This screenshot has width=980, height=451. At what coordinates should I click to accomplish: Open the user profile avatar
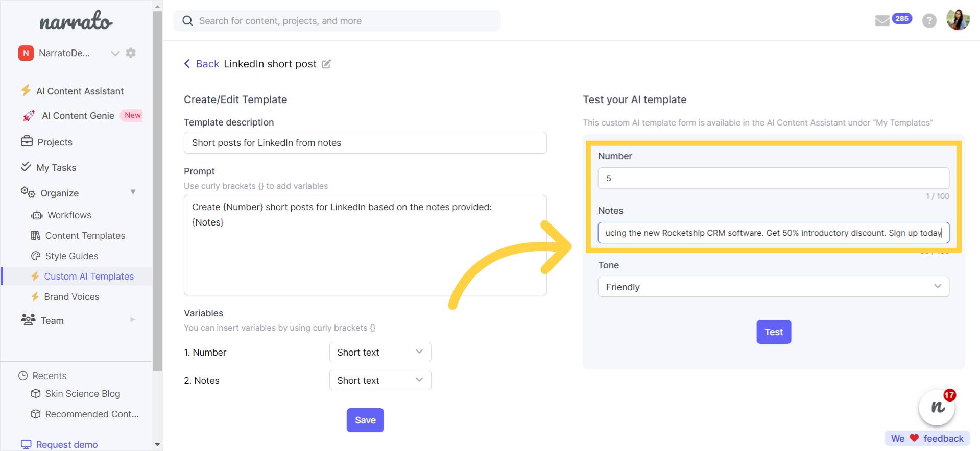coord(958,20)
